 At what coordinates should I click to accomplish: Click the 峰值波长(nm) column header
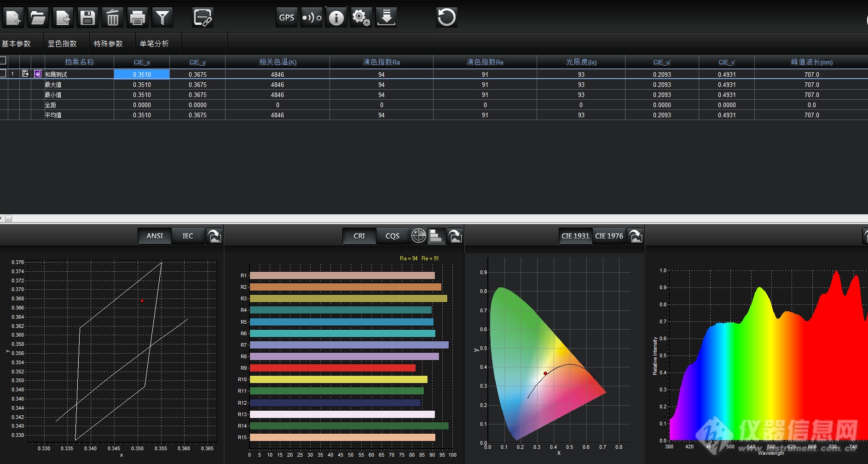point(811,62)
